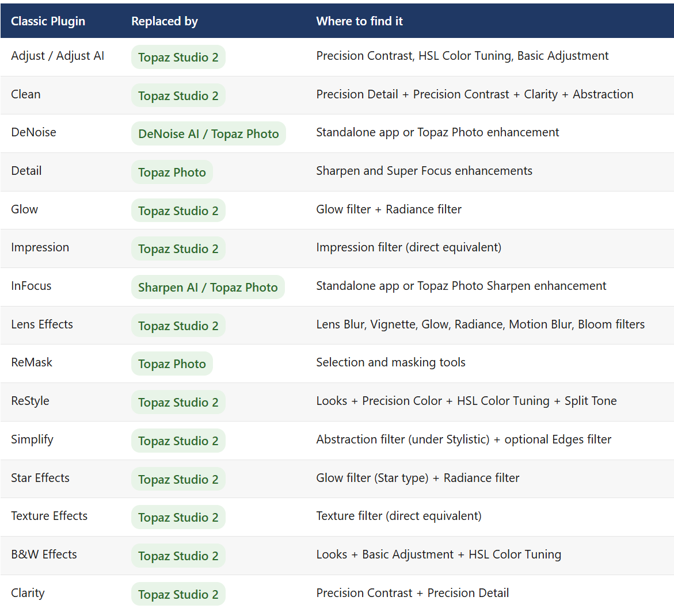Click the 'Sharpen AI / Topaz Photo' badge
Screen dimensions: 674x616
pyautogui.click(x=208, y=288)
